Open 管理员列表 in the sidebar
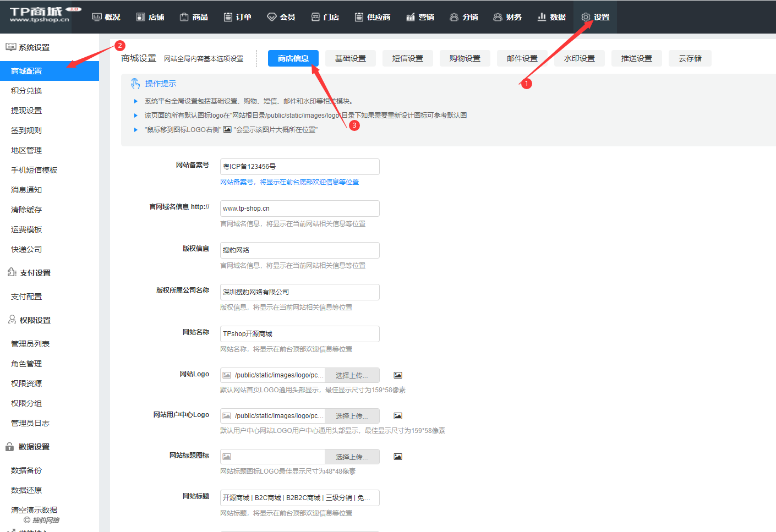This screenshot has height=532, width=776. [30, 344]
